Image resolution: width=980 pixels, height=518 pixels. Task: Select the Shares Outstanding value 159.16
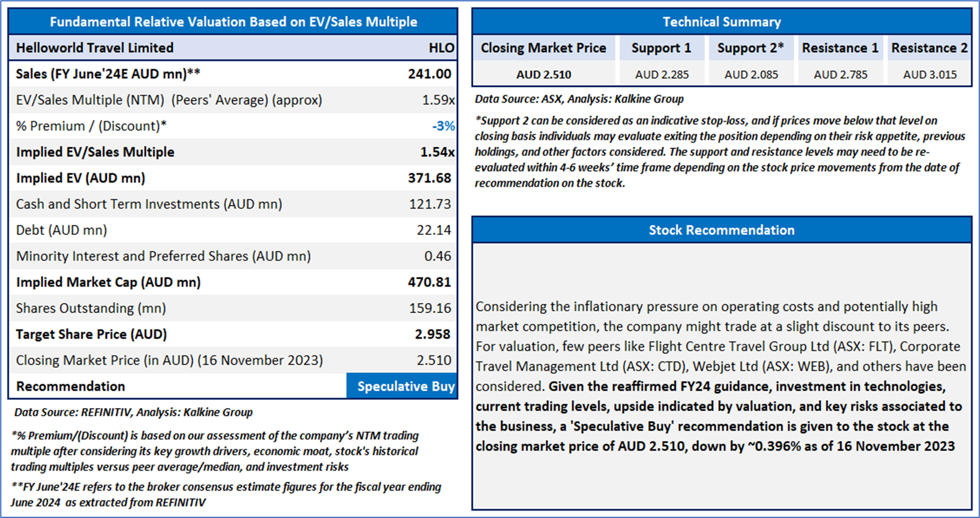[x=430, y=308]
